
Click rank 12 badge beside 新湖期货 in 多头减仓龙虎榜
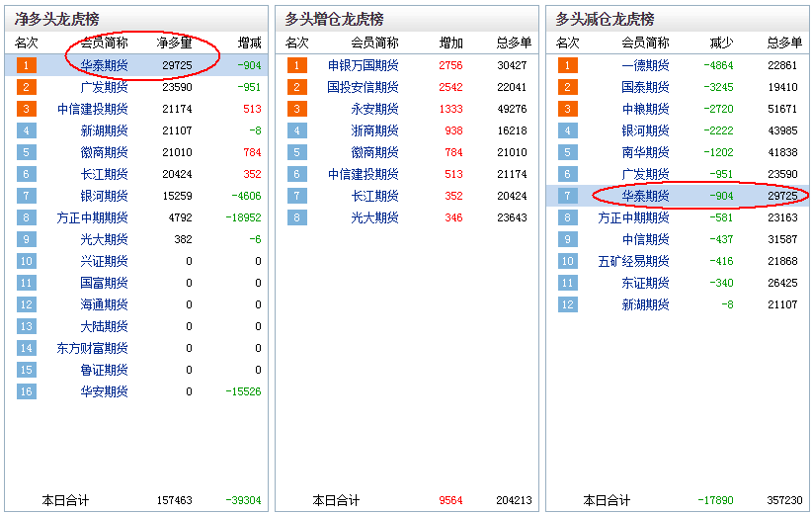(x=568, y=304)
